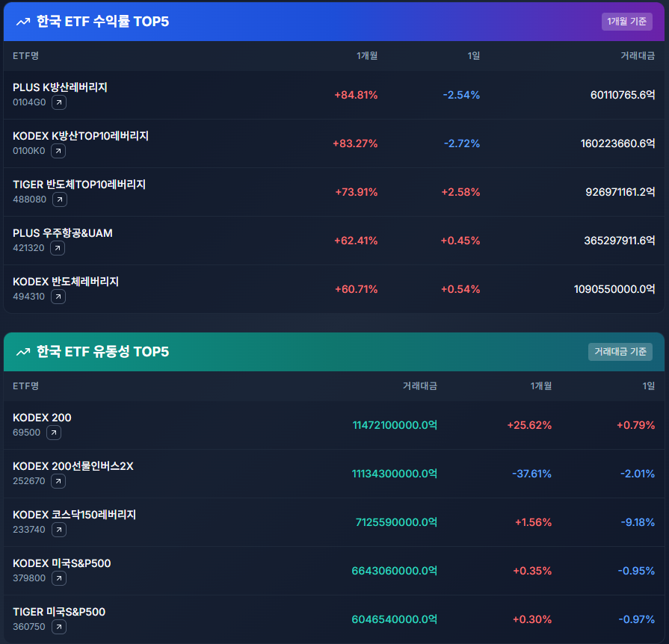669x644 pixels.
Task: Open external link icon for PLUS 우주항공&UAM
Action: pyautogui.click(x=58, y=248)
